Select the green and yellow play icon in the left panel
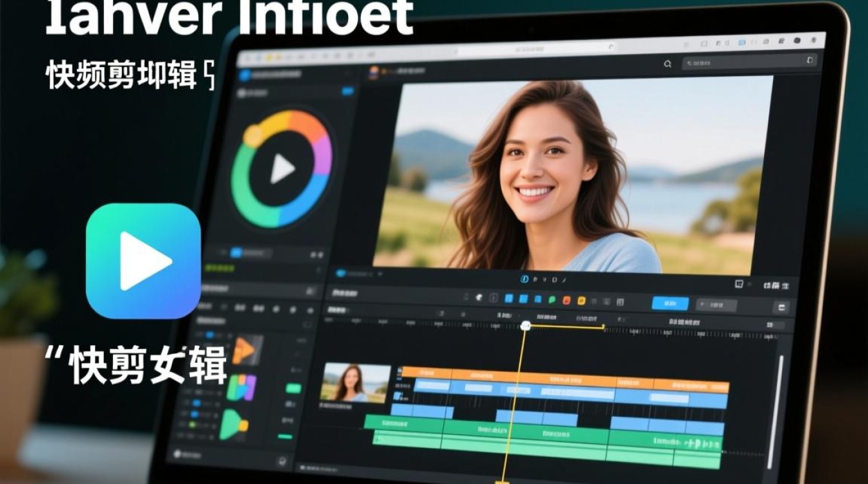This screenshot has width=868, height=484. (234, 425)
